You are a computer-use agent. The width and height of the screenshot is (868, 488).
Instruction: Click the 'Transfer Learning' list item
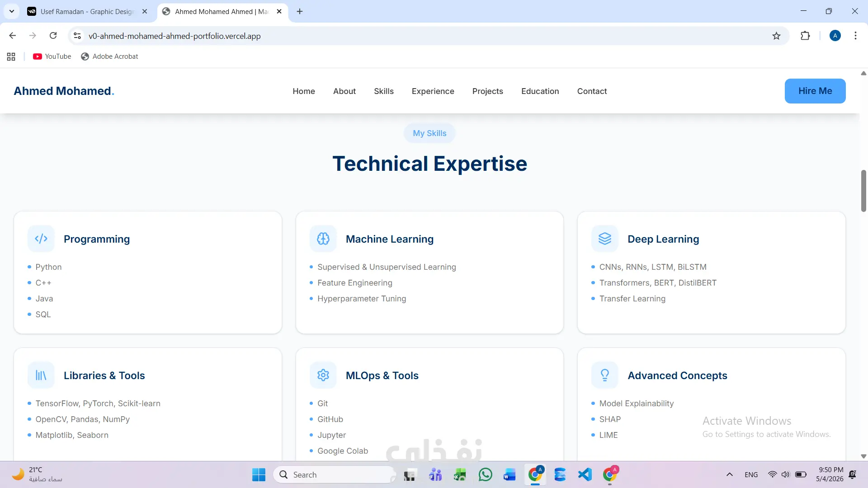click(632, 299)
